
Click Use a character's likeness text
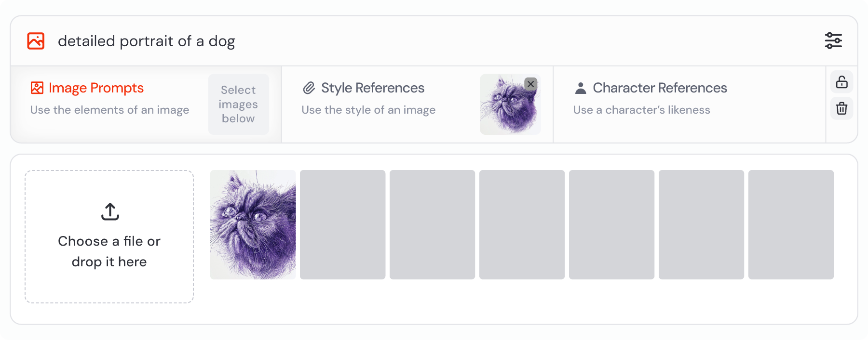point(641,110)
